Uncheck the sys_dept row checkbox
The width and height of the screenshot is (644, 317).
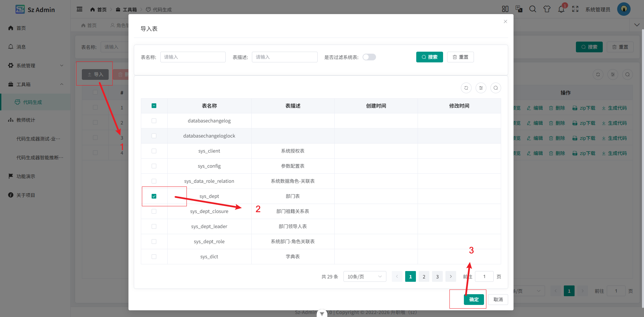pyautogui.click(x=154, y=196)
